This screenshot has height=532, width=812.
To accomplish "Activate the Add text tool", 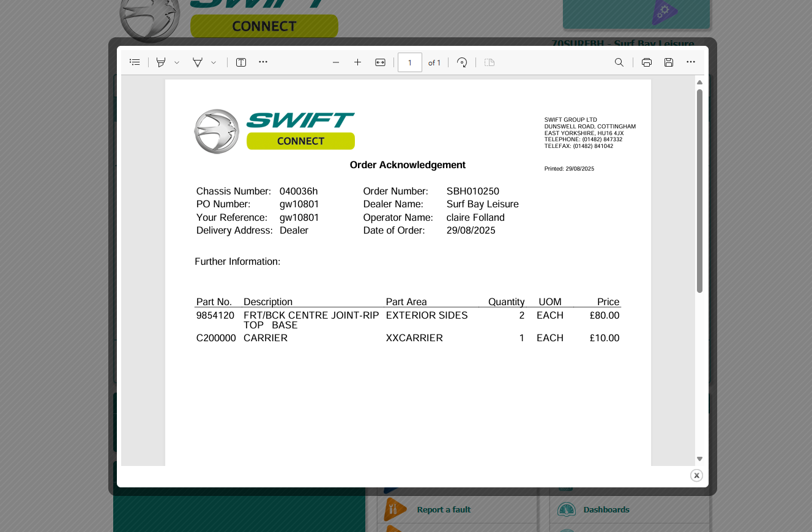I will tap(241, 62).
